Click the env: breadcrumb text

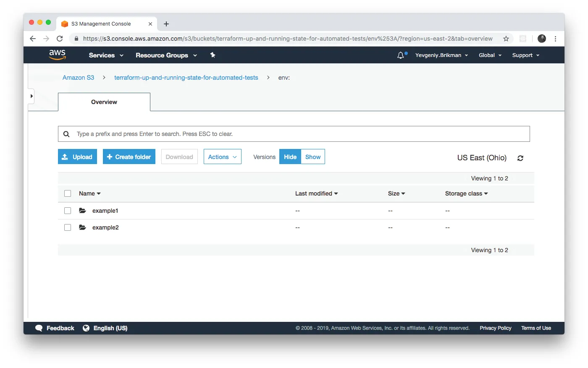pyautogui.click(x=284, y=78)
